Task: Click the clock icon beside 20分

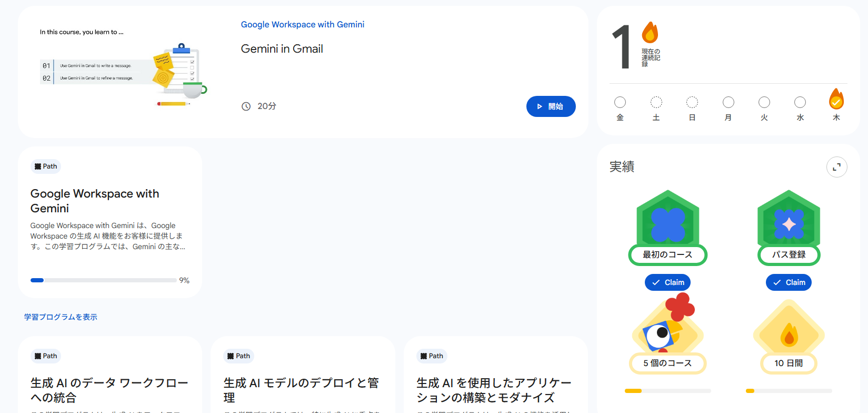Action: pyautogui.click(x=246, y=106)
